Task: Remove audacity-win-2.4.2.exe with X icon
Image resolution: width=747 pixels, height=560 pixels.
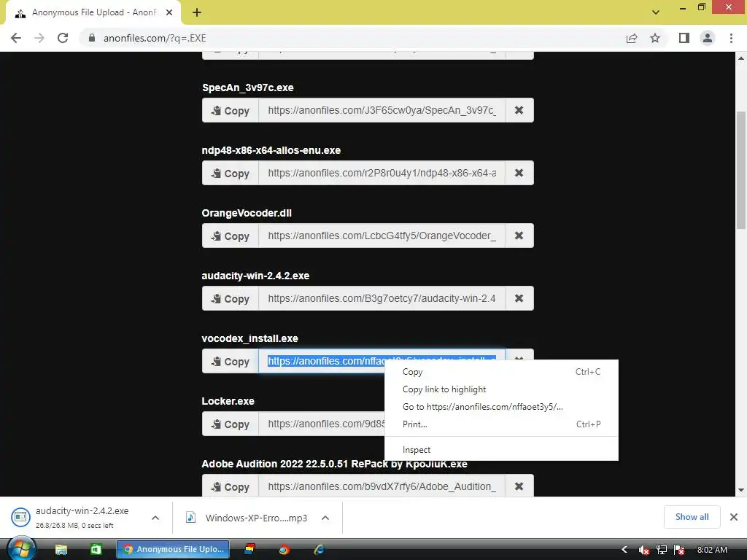Action: click(519, 298)
